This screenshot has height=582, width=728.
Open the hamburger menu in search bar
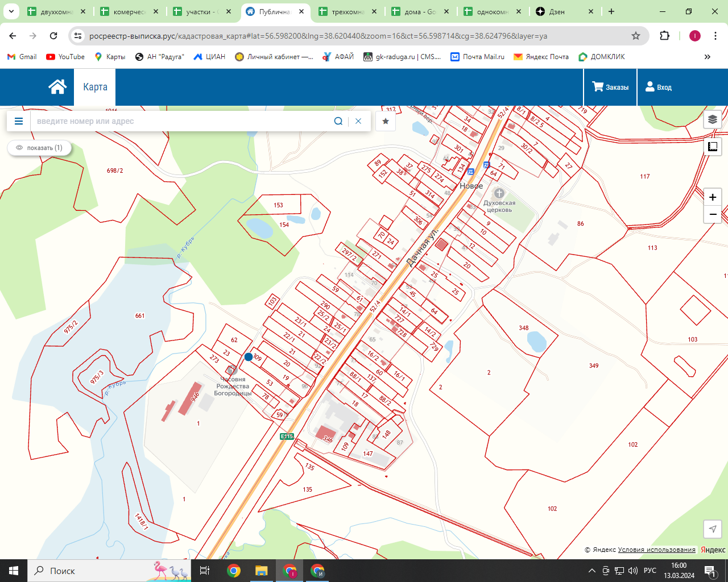[x=19, y=121]
